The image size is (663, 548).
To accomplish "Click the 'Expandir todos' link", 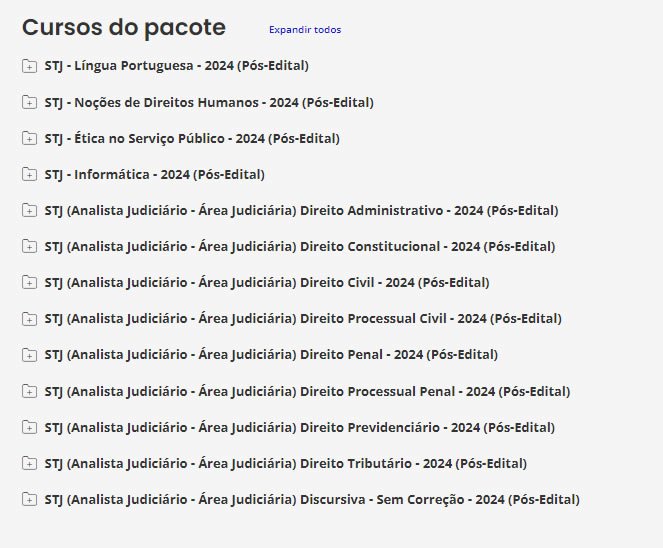I will click(x=304, y=30).
